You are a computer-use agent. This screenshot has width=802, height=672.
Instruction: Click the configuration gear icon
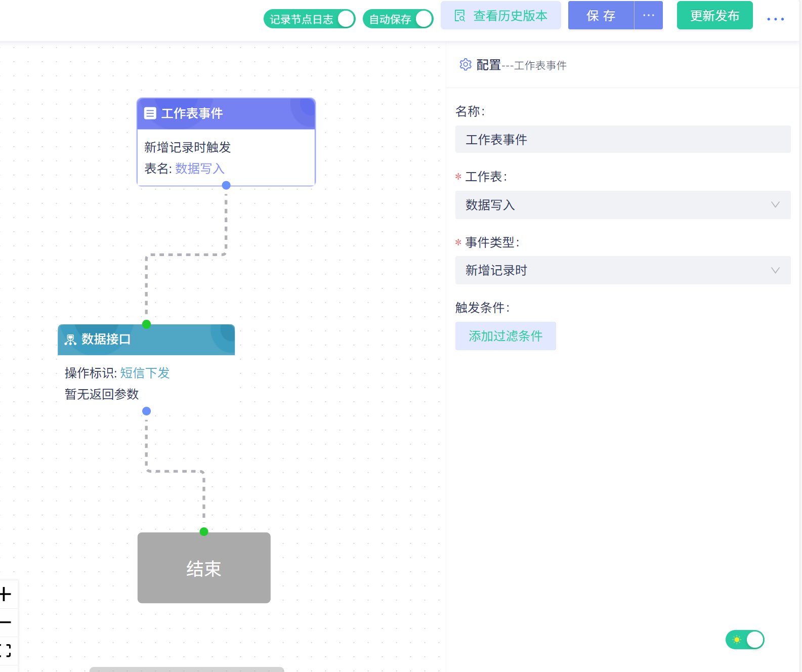click(x=465, y=65)
